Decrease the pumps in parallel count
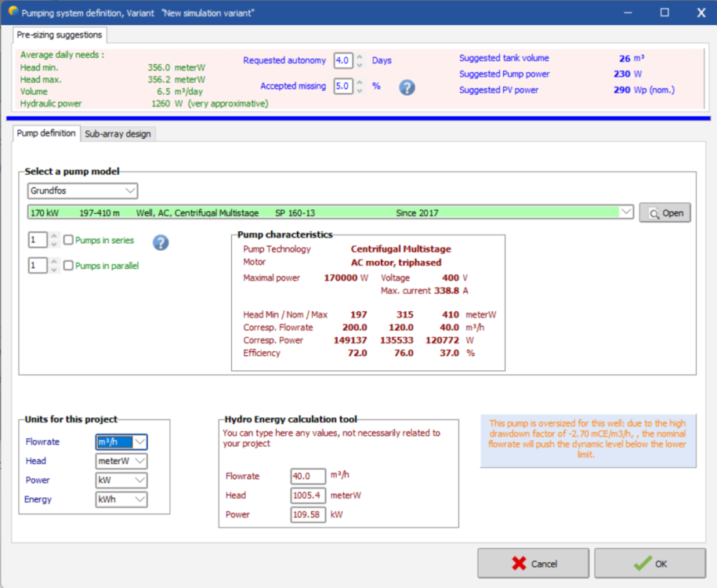The image size is (717, 588). [x=54, y=270]
